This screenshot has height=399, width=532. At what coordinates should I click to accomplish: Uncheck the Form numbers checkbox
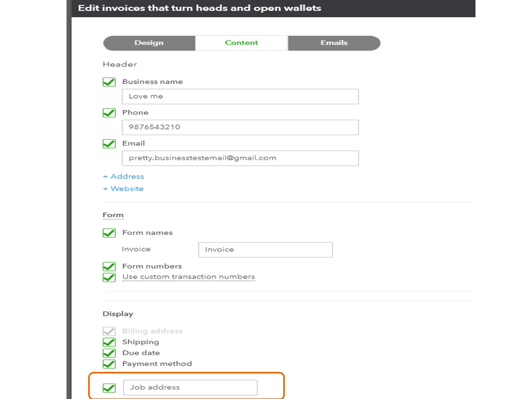[109, 267]
